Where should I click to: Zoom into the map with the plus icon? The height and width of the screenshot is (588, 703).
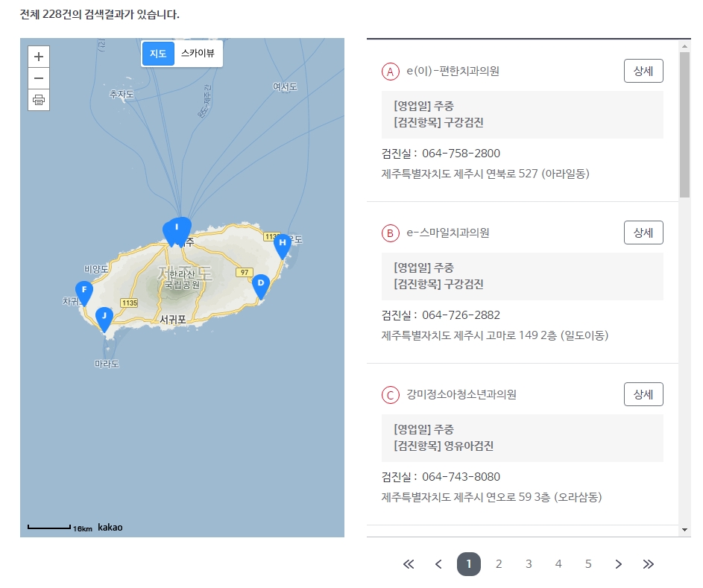click(38, 57)
